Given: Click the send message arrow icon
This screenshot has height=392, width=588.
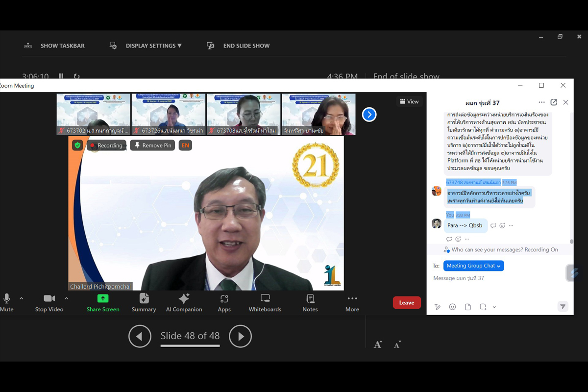Looking at the screenshot, I should (x=563, y=307).
